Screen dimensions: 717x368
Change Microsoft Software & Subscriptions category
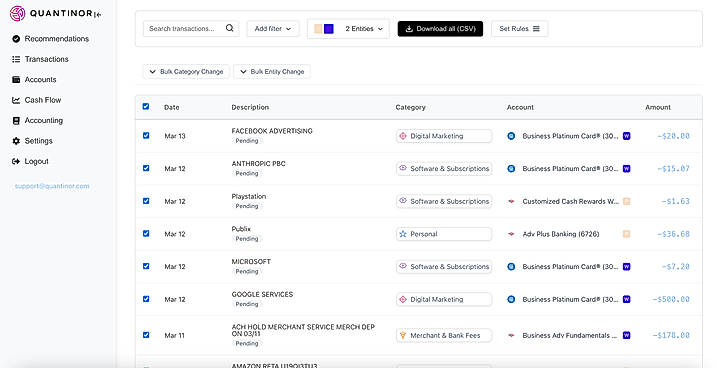444,267
